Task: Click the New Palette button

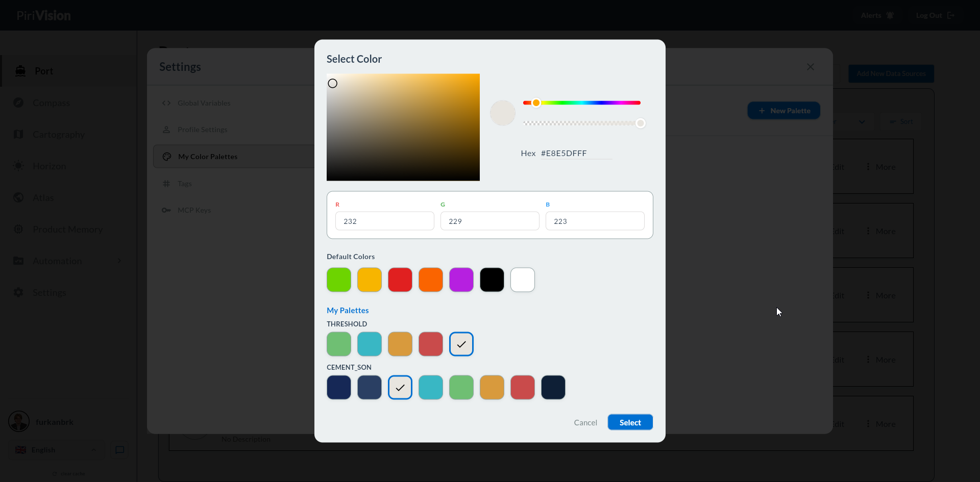Action: (784, 111)
